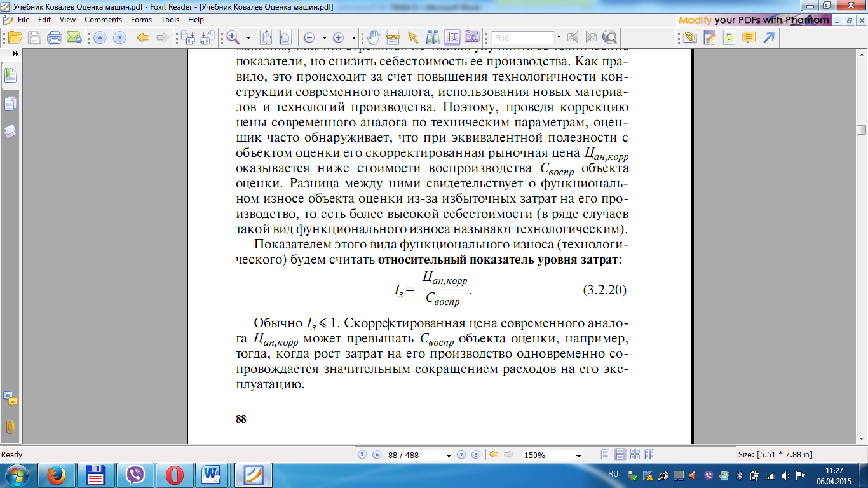Jump to first page in status bar
This screenshot has height=488, width=868.
(x=363, y=455)
